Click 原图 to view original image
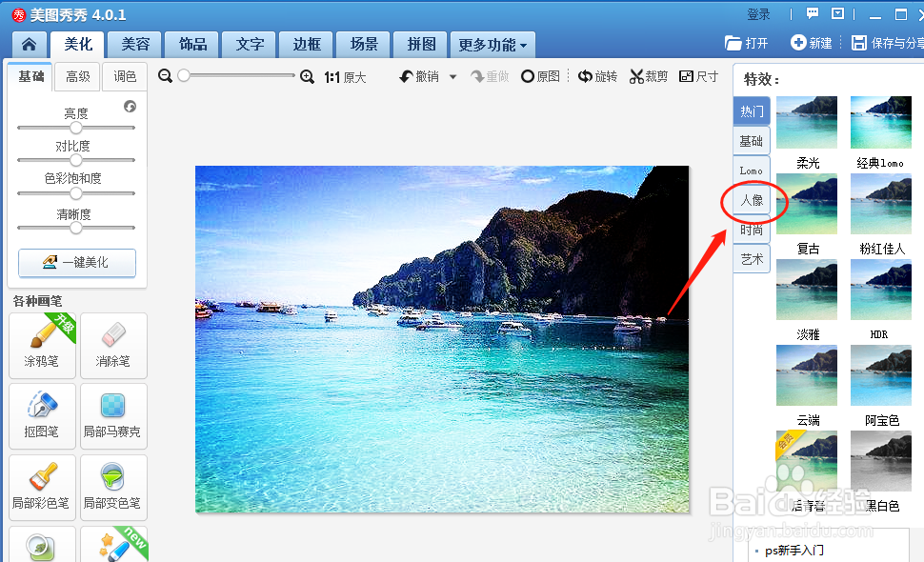Screen dimensions: 924x562 pyautogui.click(x=540, y=76)
